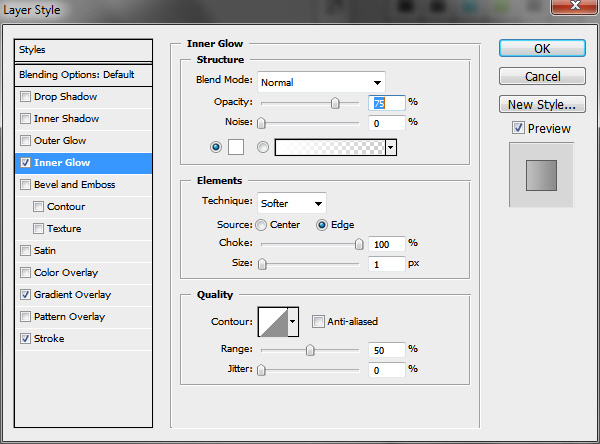
Task: Open the Styles section
Action: 83,50
